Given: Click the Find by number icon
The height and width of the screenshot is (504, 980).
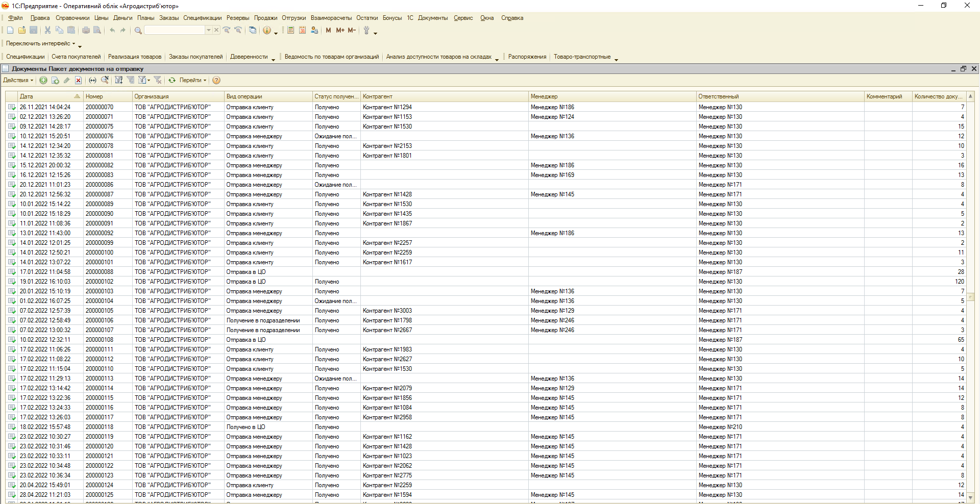Looking at the screenshot, I should pos(105,80).
